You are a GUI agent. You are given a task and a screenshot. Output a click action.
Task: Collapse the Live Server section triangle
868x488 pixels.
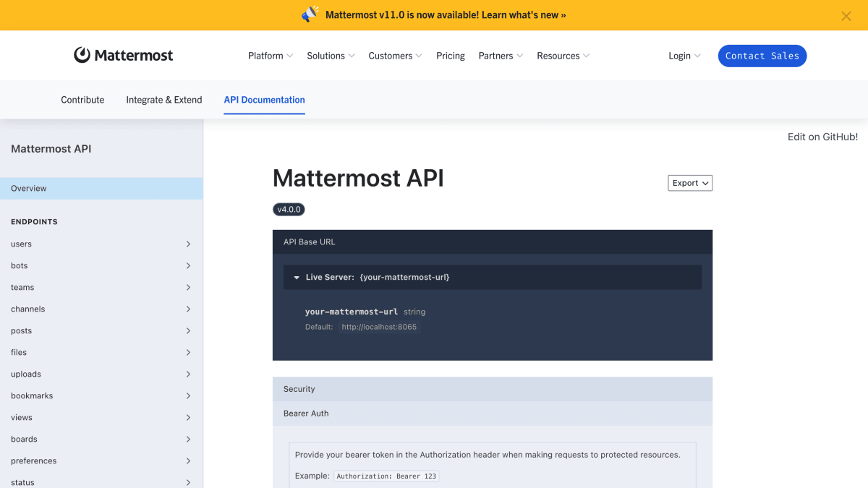point(297,278)
